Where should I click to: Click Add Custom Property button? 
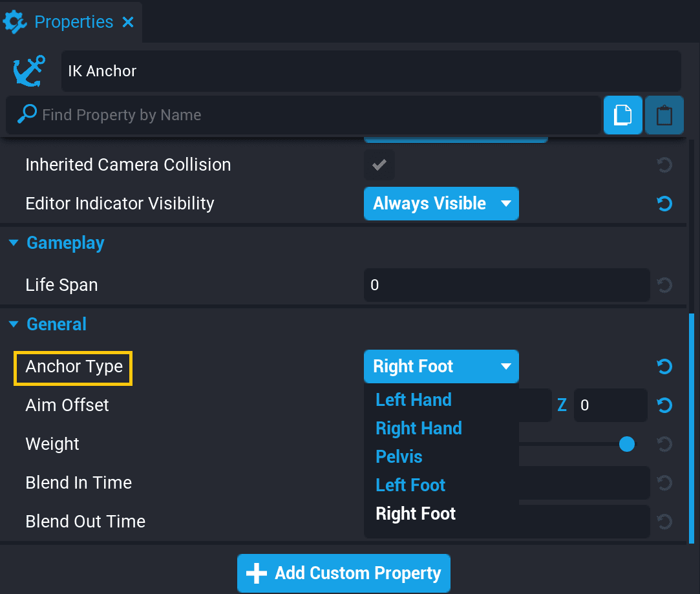pos(343,573)
